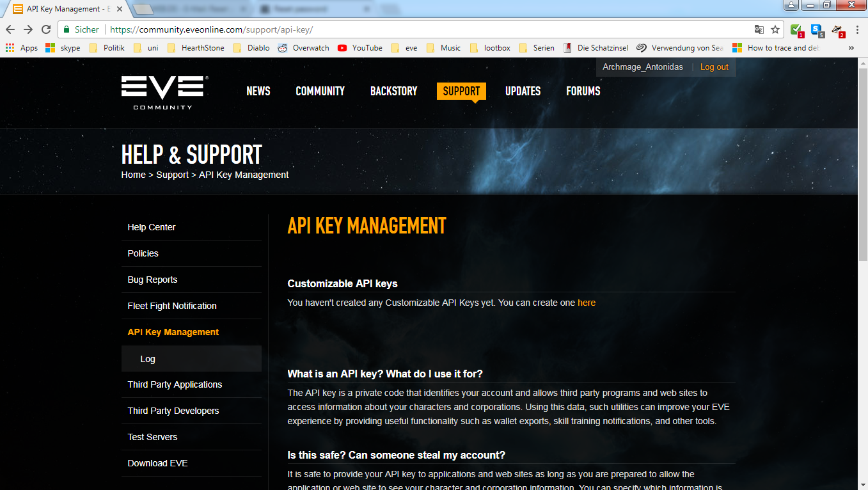Open the Overwatch reddit bookmark

(303, 48)
